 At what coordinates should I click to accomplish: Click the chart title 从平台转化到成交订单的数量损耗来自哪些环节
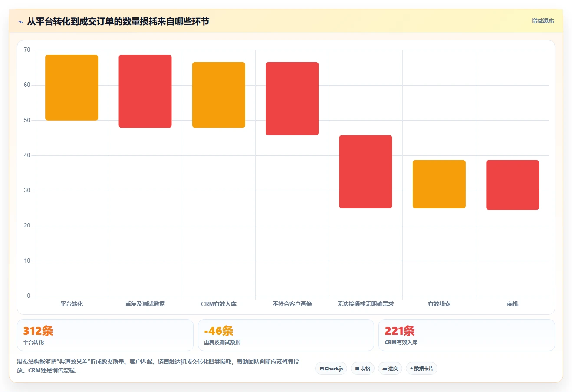click(118, 22)
